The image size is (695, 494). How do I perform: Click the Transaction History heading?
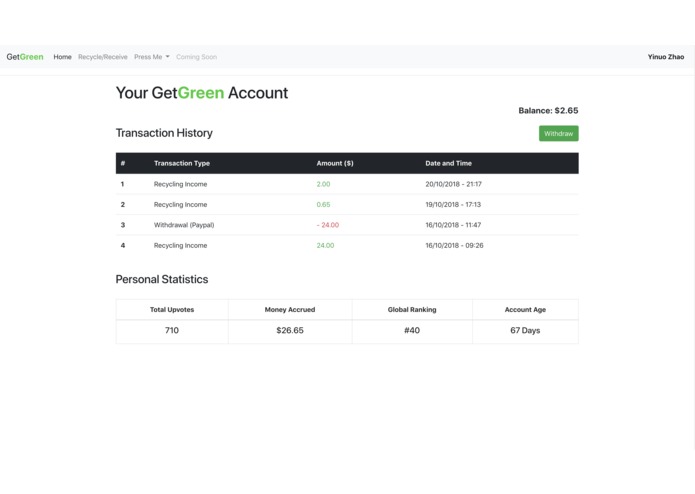[164, 133]
